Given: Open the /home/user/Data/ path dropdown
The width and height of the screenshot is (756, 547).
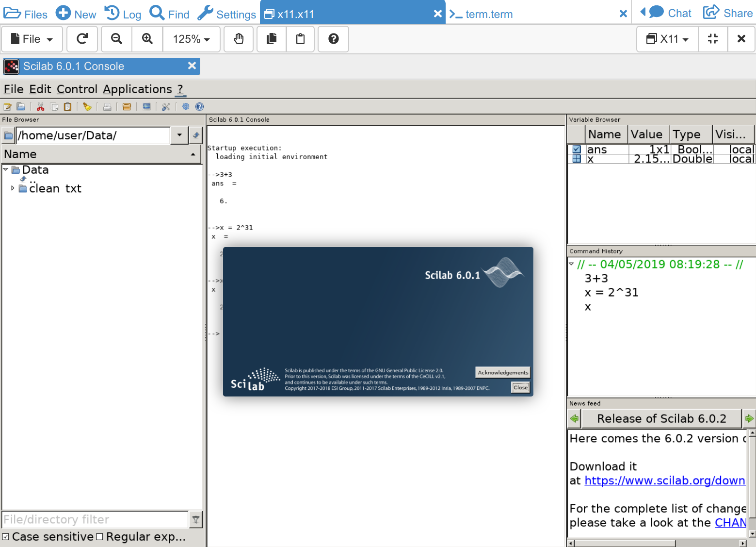Looking at the screenshot, I should point(179,135).
